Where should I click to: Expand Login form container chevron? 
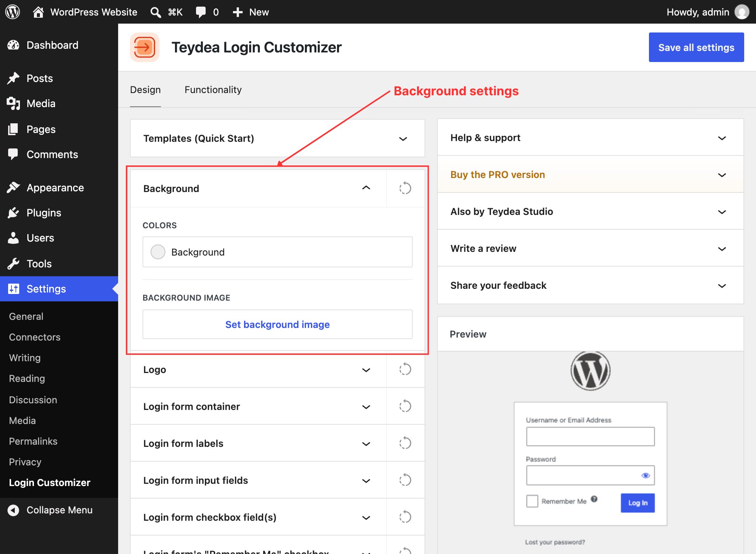point(366,407)
